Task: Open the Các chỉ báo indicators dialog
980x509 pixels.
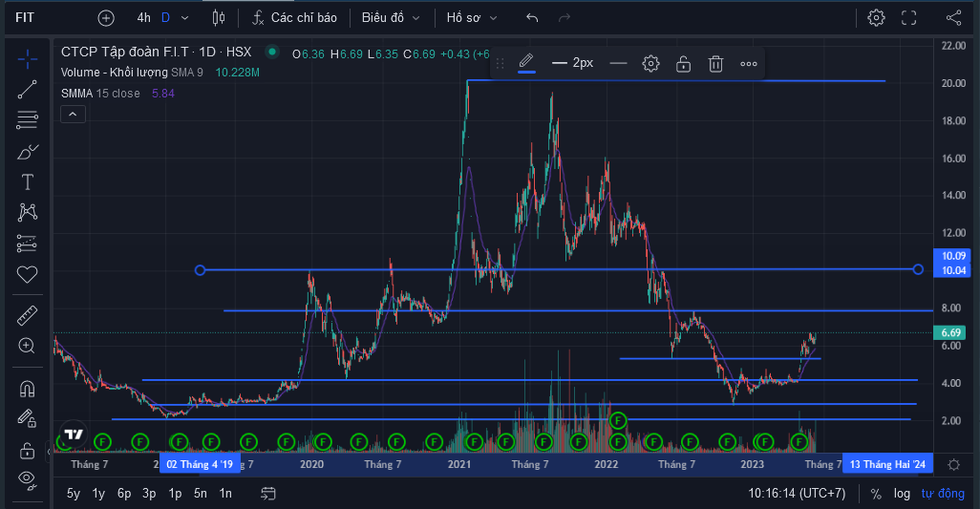Action: point(294,18)
